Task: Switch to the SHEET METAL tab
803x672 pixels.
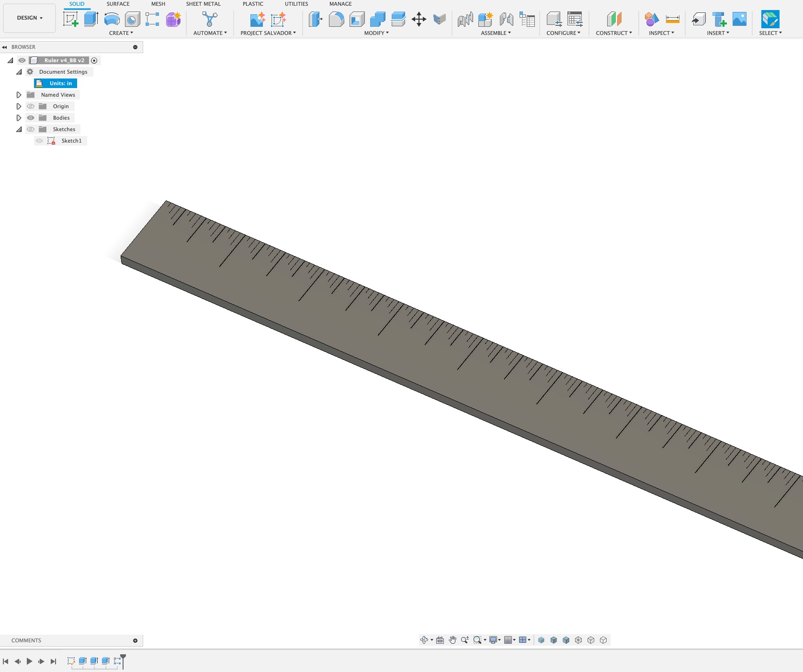Action: [203, 4]
